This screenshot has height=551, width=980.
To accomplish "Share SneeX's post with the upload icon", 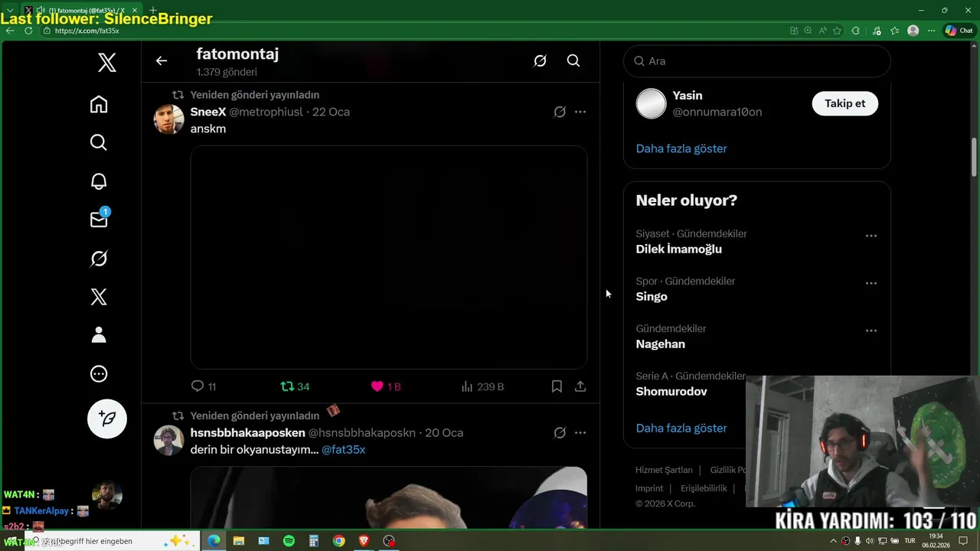I will coord(580,386).
